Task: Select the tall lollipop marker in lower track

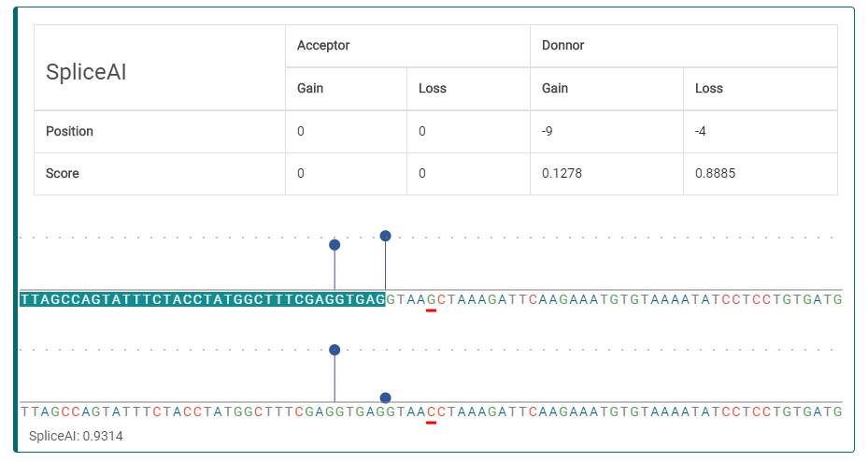Action: point(334,350)
